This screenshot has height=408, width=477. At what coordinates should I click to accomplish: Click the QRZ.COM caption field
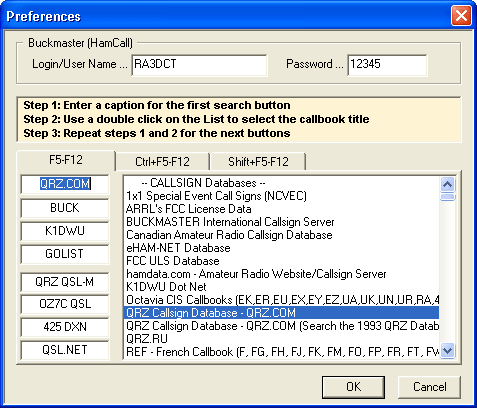(65, 184)
